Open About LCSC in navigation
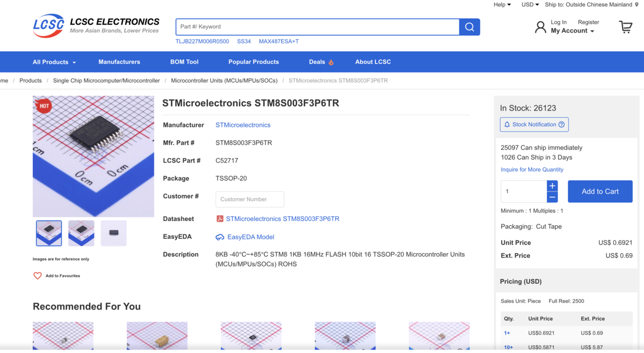Screen dimensions: 644x353 (x=373, y=62)
